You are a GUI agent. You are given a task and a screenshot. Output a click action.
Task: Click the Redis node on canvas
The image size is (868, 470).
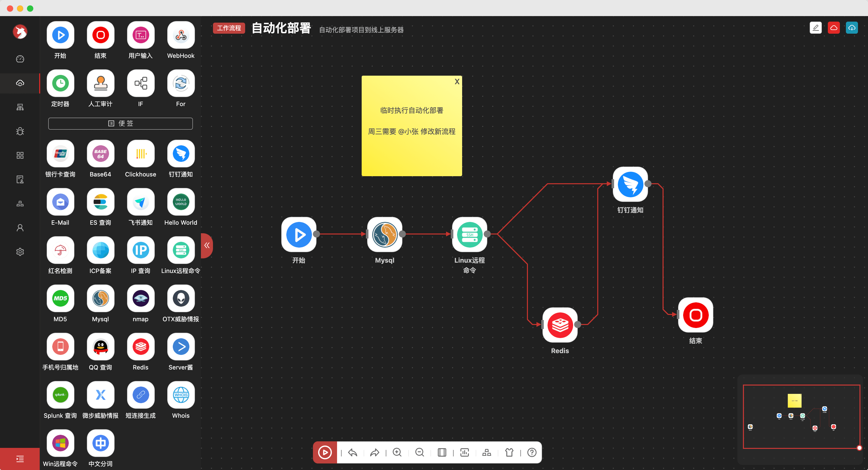pos(560,325)
